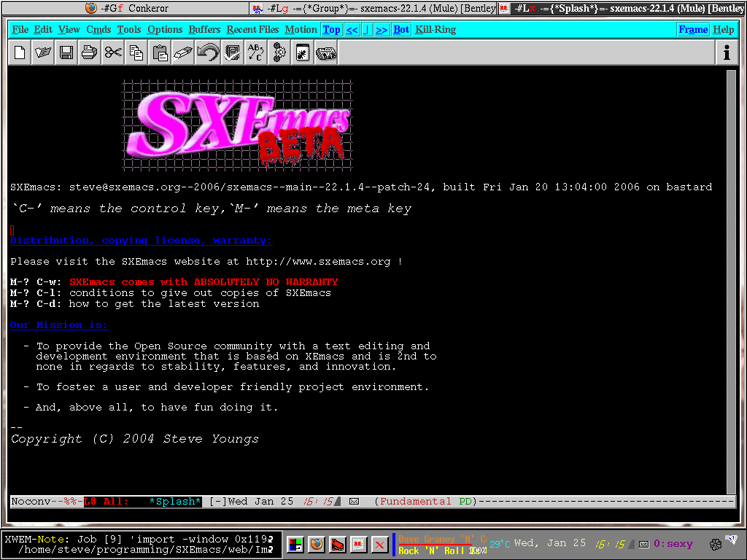Click 'Fundamental' mode name in modeline

pyautogui.click(x=415, y=502)
